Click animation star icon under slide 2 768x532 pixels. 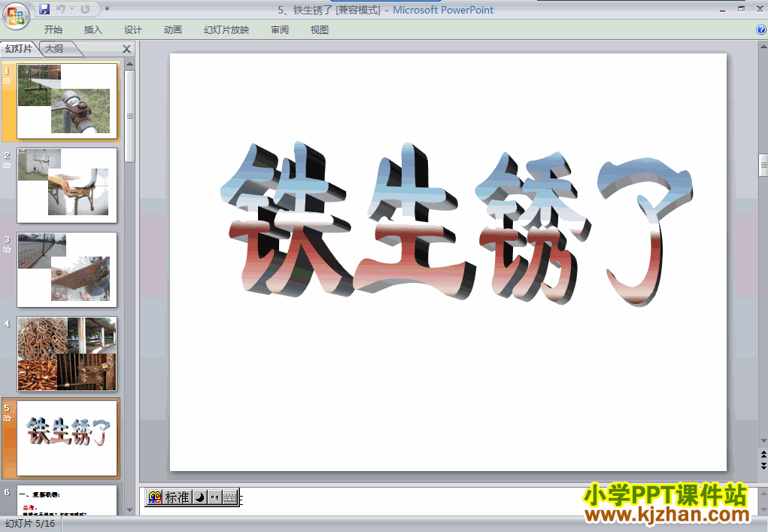[x=7, y=166]
